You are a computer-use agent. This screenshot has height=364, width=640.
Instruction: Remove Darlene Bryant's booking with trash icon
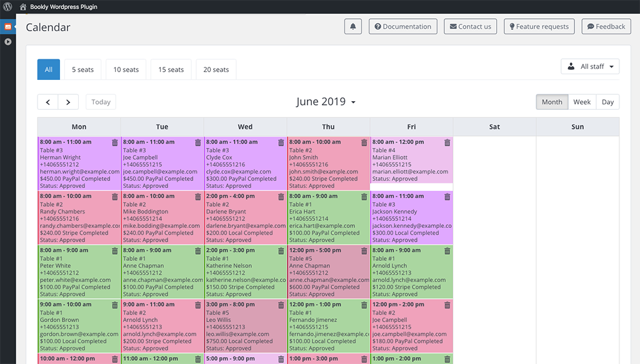click(x=281, y=197)
